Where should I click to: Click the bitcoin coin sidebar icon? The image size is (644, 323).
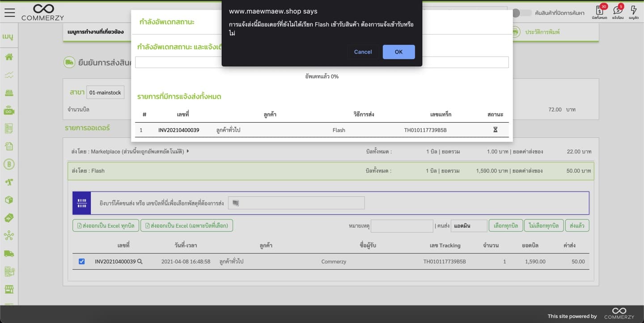pyautogui.click(x=9, y=164)
